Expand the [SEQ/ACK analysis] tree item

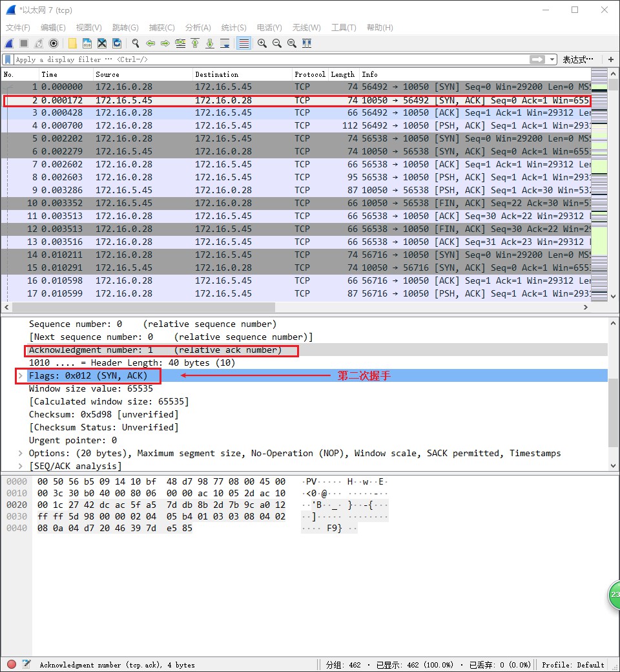pos(20,466)
